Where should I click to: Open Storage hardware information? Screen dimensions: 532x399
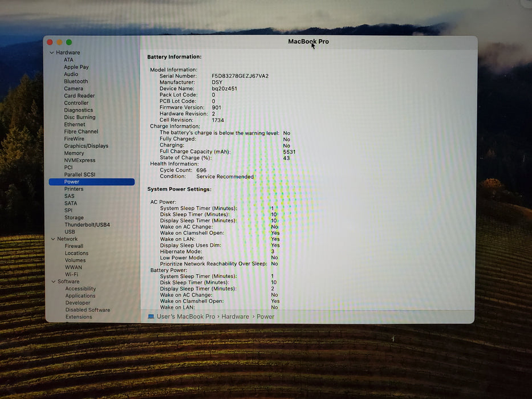click(74, 218)
